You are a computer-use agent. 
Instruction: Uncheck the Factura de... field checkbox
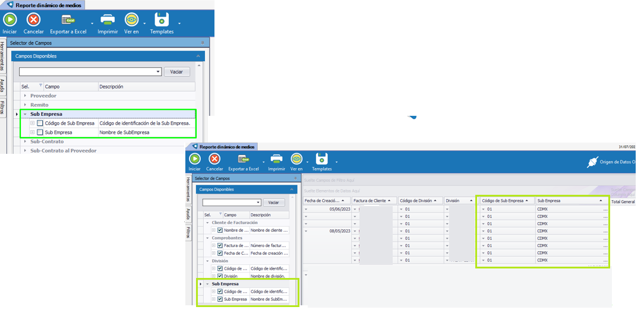[220, 246]
